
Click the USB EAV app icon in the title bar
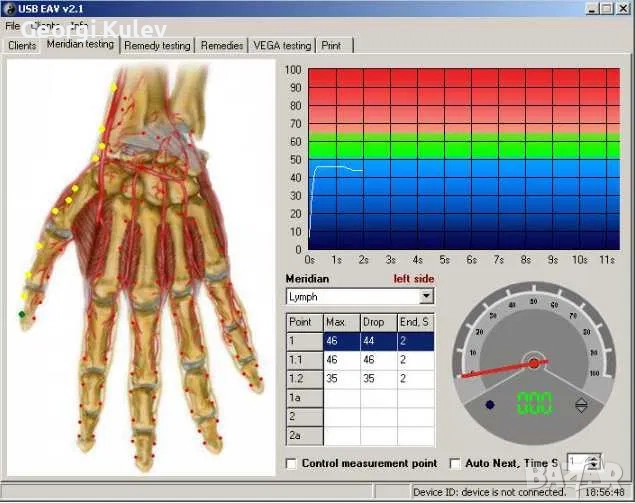[x=9, y=9]
